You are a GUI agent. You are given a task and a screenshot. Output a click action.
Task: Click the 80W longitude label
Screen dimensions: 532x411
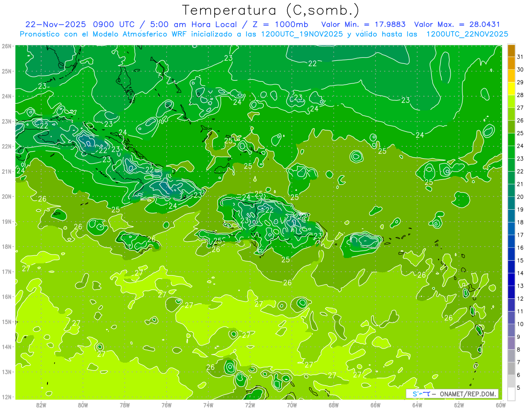click(83, 405)
